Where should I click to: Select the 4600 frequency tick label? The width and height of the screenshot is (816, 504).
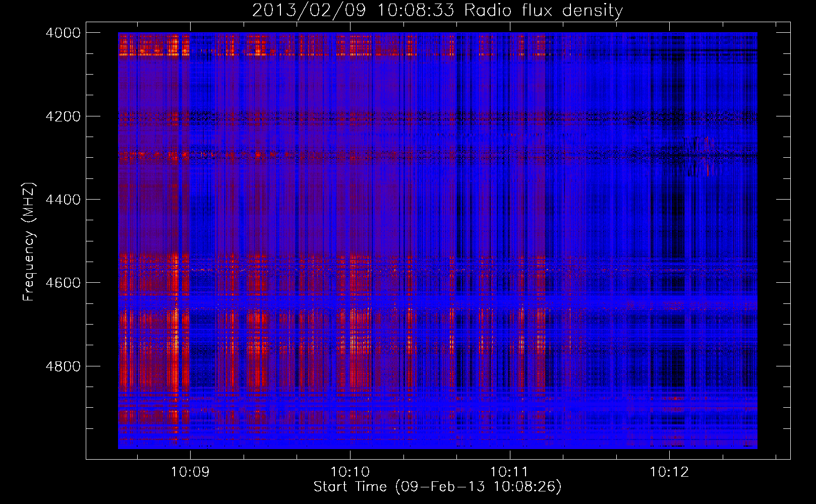pyautogui.click(x=63, y=283)
